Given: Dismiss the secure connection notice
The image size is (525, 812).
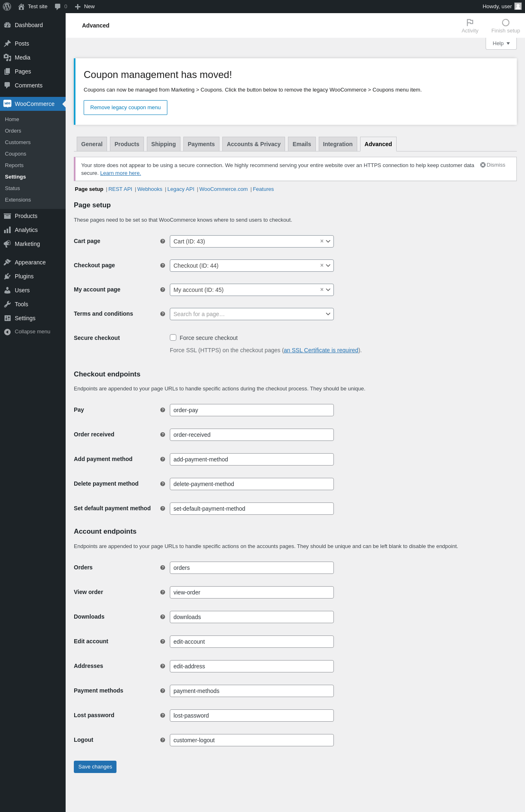Looking at the screenshot, I should (493, 165).
